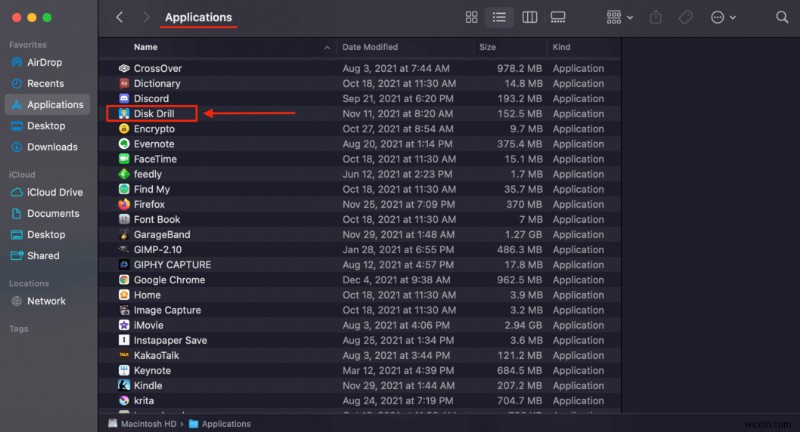Sort by the Name column header
This screenshot has height=432, width=800.
point(146,47)
